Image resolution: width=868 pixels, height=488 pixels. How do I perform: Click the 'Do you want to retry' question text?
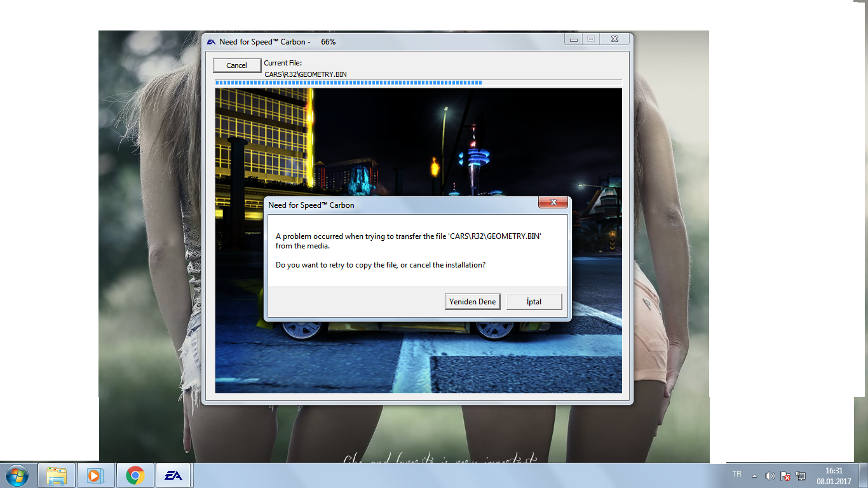(381, 265)
